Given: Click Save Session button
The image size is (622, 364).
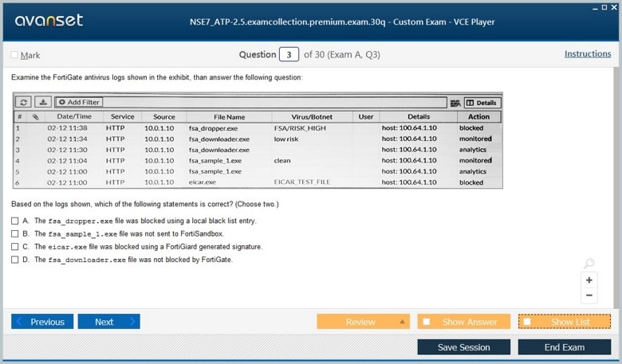Looking at the screenshot, I should pos(464,347).
